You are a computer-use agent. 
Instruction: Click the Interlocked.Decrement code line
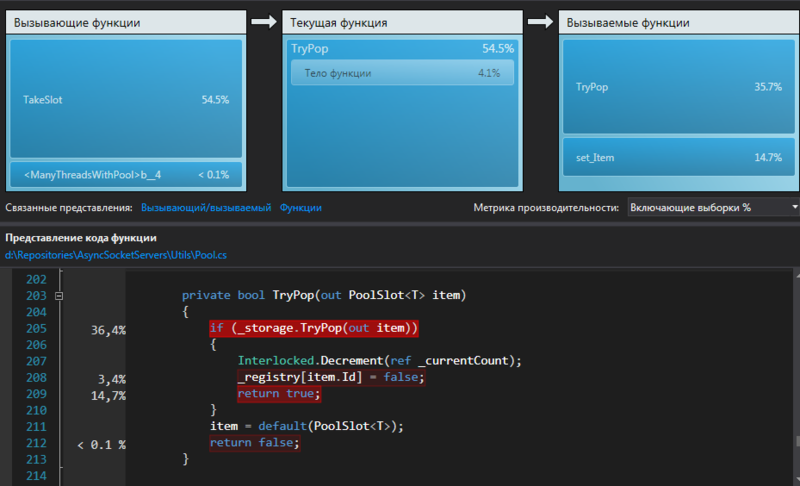pyautogui.click(x=380, y=361)
